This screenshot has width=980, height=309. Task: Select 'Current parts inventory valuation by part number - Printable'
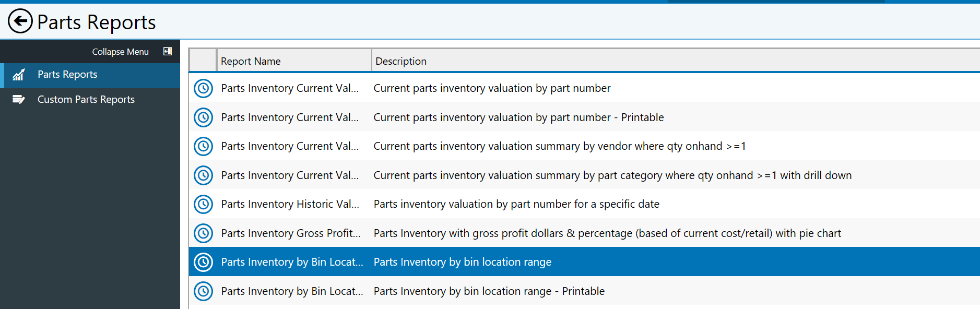518,117
